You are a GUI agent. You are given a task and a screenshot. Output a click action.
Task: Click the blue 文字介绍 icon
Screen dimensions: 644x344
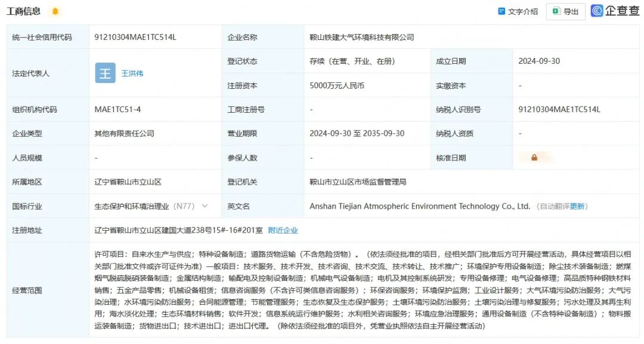click(x=501, y=11)
